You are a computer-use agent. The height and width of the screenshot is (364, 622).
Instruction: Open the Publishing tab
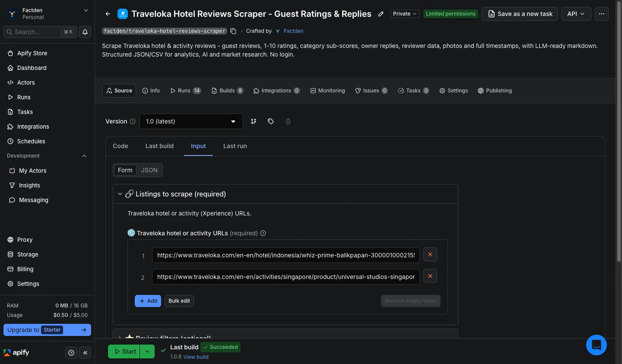[495, 91]
